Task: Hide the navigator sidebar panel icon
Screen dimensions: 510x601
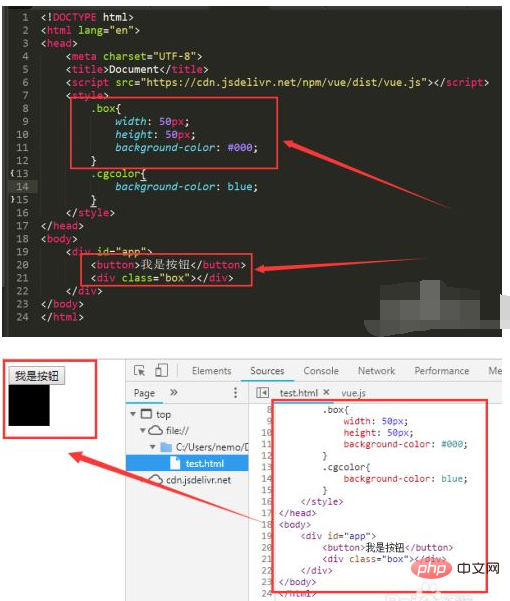Action: [x=262, y=392]
